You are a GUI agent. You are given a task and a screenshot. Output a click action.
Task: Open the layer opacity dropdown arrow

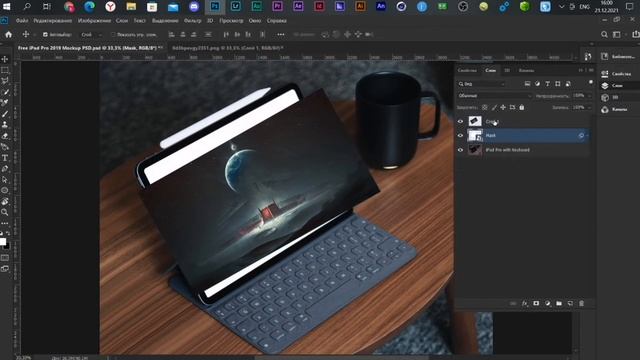589,96
